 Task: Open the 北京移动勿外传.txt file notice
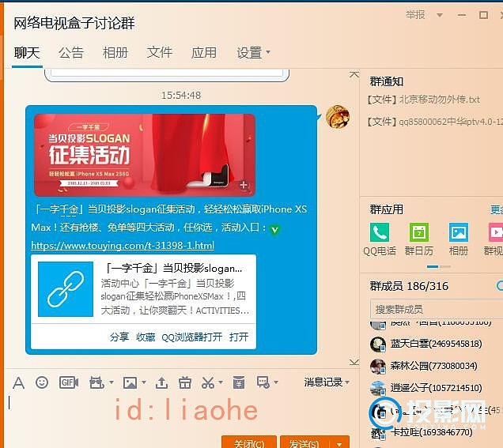pos(423,100)
